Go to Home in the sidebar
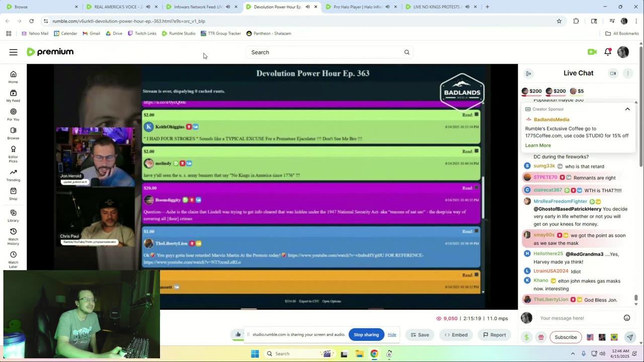Screen dimensions: 644x362 coord(13,77)
